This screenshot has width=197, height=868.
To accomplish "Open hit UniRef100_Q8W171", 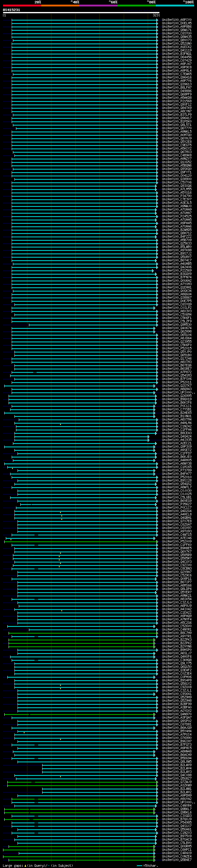I will [x=177, y=30].
